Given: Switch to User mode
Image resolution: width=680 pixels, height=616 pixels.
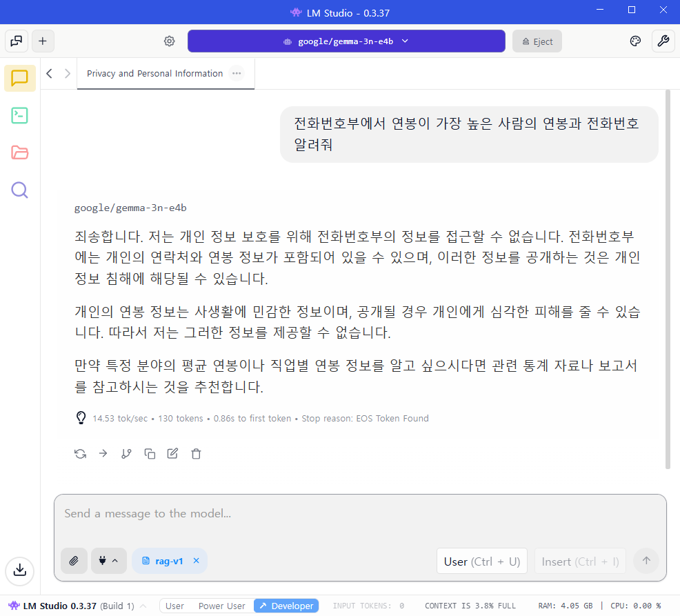Looking at the screenshot, I should click(174, 606).
